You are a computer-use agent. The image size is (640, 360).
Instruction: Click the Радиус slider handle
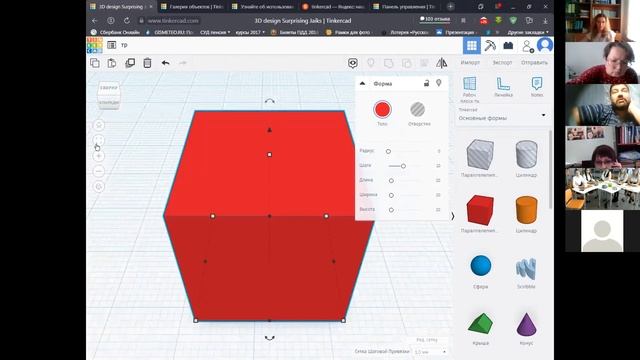(388, 151)
